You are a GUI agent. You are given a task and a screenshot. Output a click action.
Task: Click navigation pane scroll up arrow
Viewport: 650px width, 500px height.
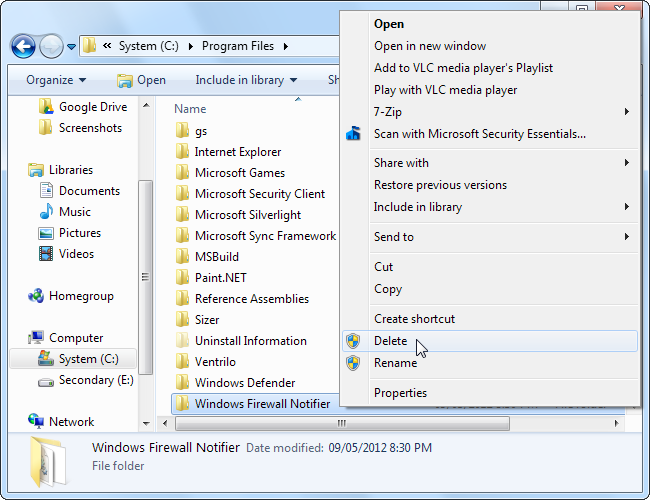(x=146, y=105)
